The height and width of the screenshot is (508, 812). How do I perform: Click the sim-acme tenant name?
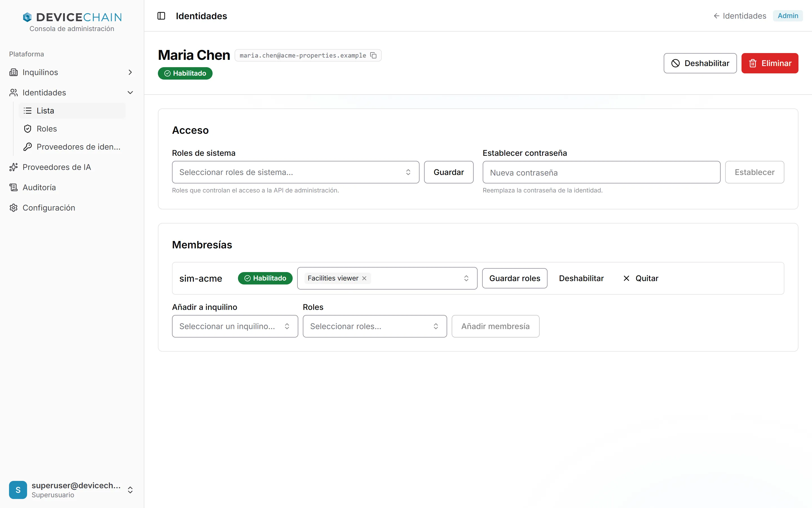click(x=201, y=279)
